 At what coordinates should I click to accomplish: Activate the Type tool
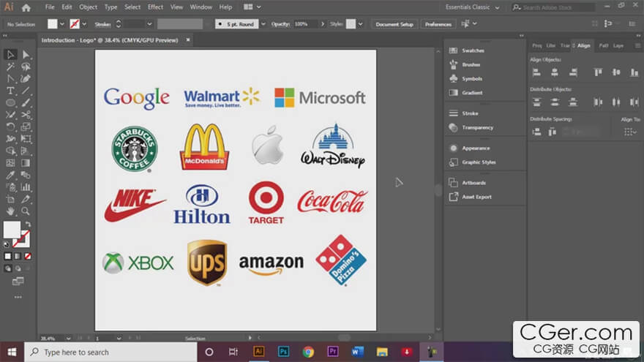pyautogui.click(x=11, y=91)
